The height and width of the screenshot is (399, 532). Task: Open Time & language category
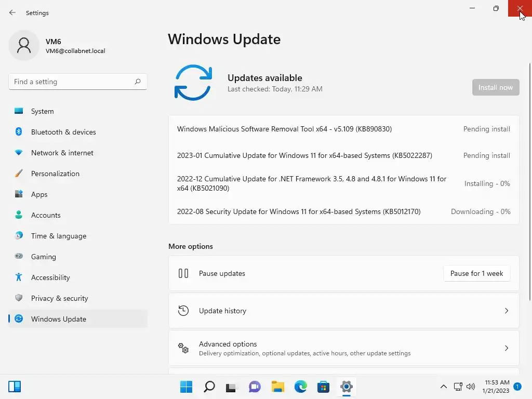[78, 236]
